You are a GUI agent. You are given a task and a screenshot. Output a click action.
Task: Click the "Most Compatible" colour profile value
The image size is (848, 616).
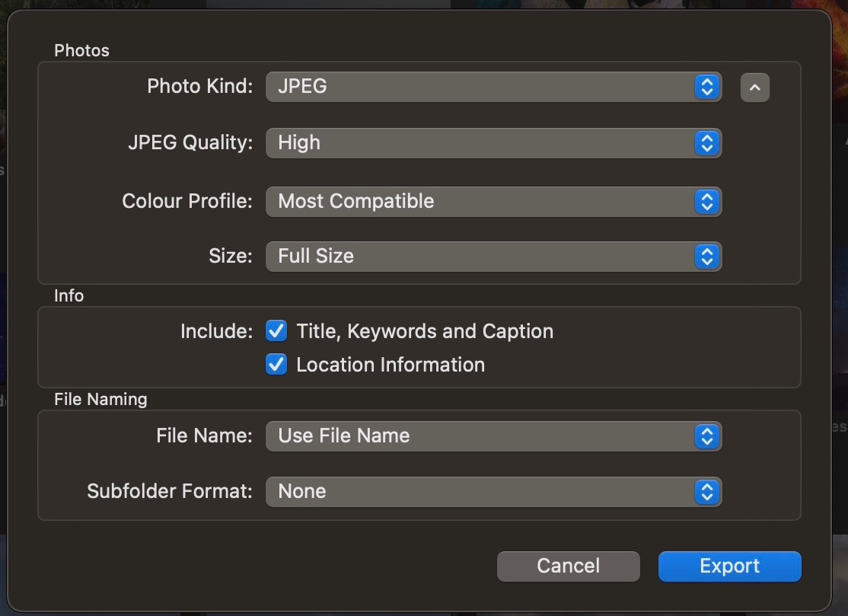point(356,202)
